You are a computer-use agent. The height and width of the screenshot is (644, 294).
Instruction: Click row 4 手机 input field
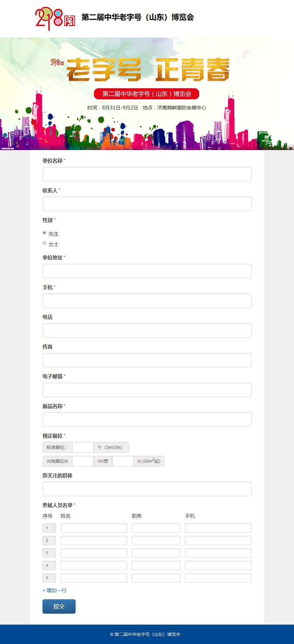click(218, 566)
